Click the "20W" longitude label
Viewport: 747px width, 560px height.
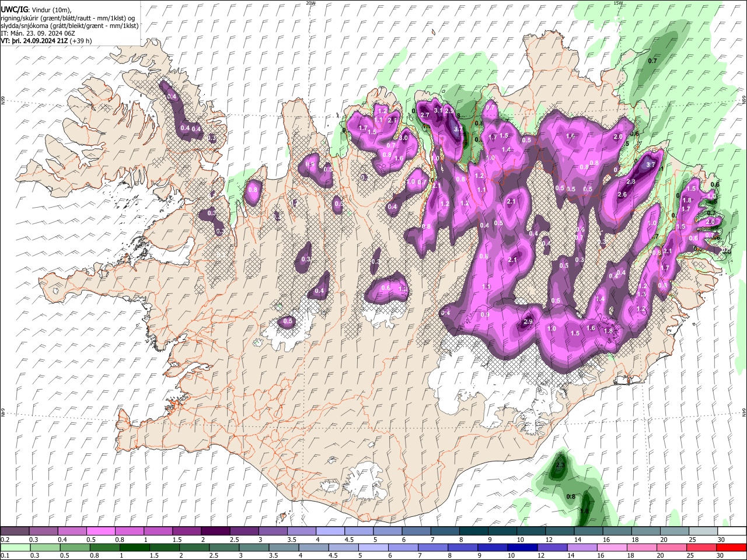pyautogui.click(x=310, y=3)
